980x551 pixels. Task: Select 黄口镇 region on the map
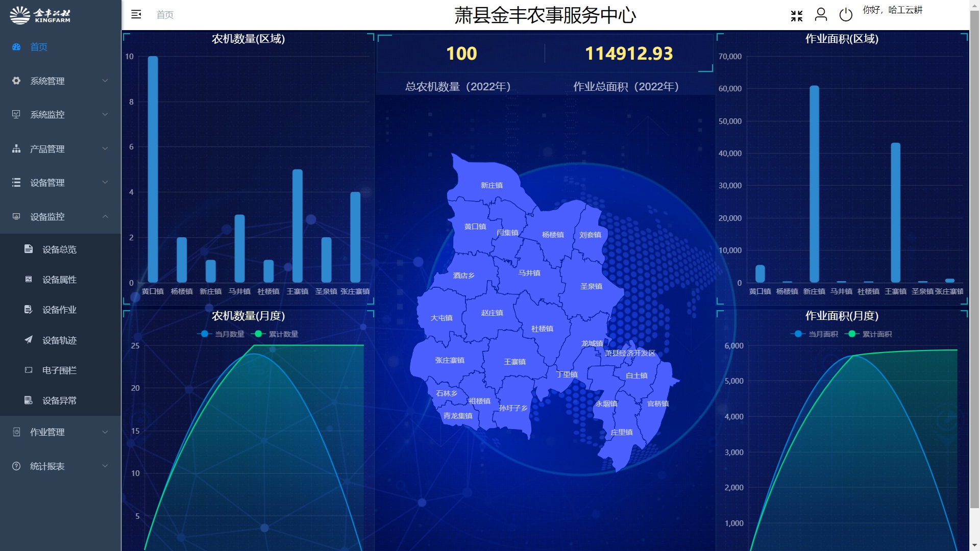[475, 227]
